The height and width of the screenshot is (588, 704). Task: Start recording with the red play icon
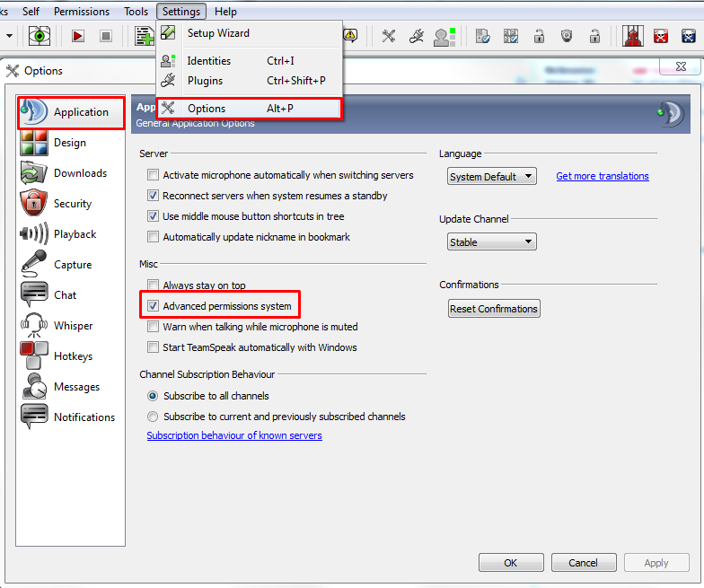78,36
